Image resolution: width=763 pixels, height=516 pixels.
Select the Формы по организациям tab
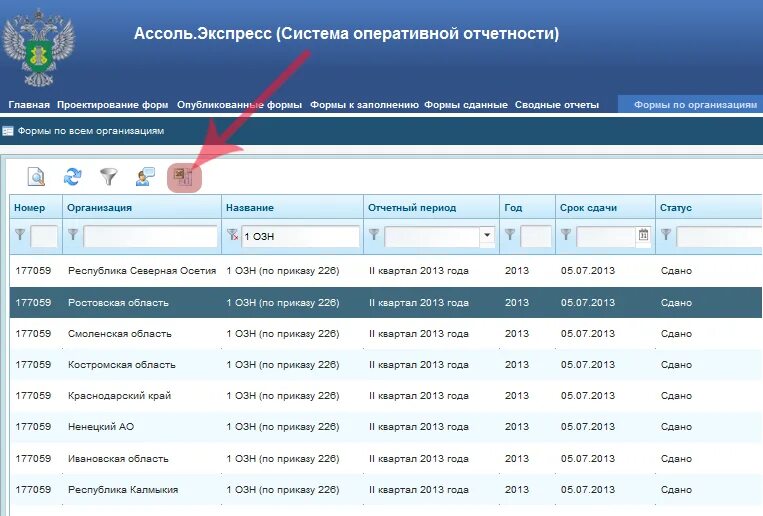point(692,105)
